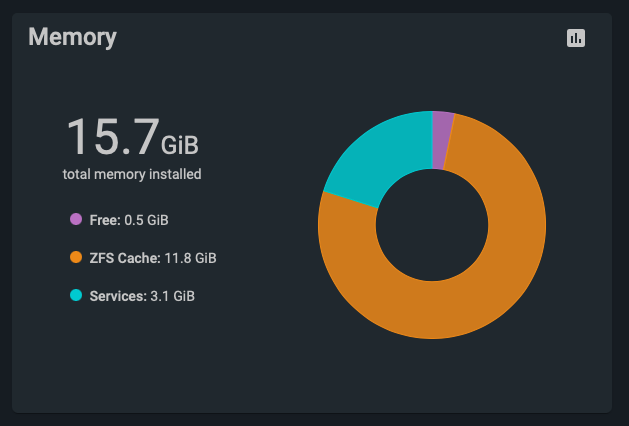Image resolution: width=629 pixels, height=426 pixels.
Task: Click the Memory widget title
Action: 72,38
